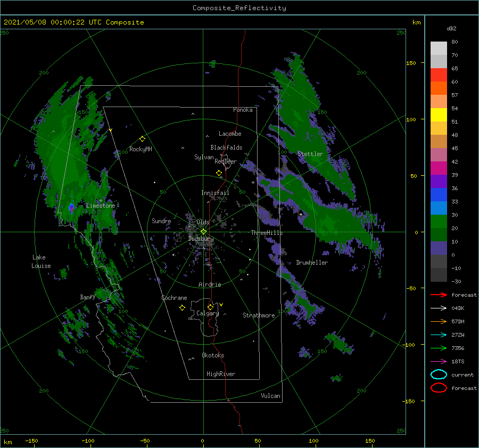Select the royal blue 33-36 dBZ swatch

[x=439, y=195]
